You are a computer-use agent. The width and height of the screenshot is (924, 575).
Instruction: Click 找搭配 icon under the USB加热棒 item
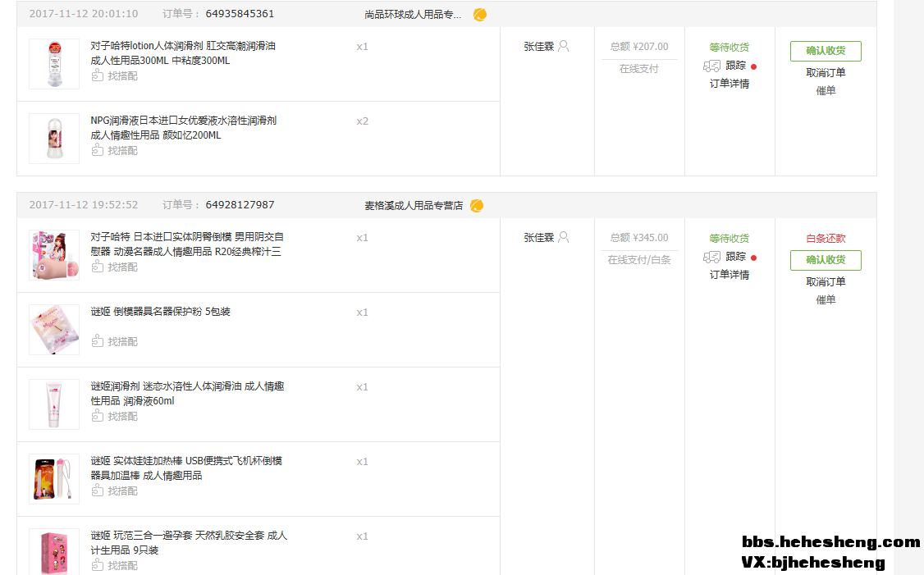pos(98,491)
